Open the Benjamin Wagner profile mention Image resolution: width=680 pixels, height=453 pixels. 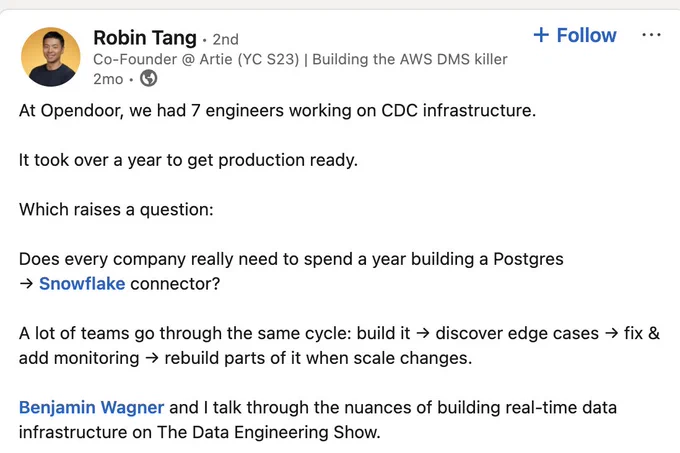[92, 407]
